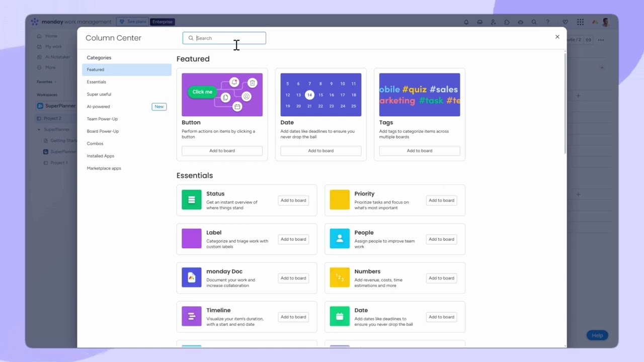
Task: Open More in sidebar
Action: 50,67
